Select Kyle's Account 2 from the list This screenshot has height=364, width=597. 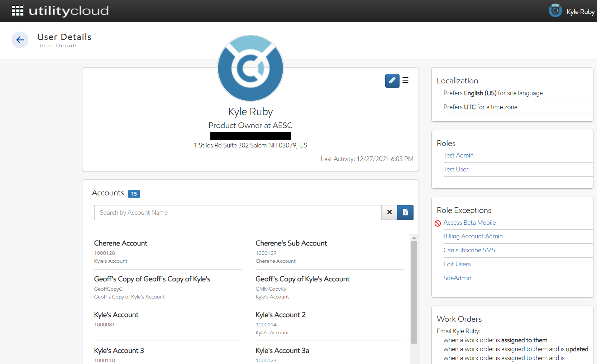coord(280,315)
